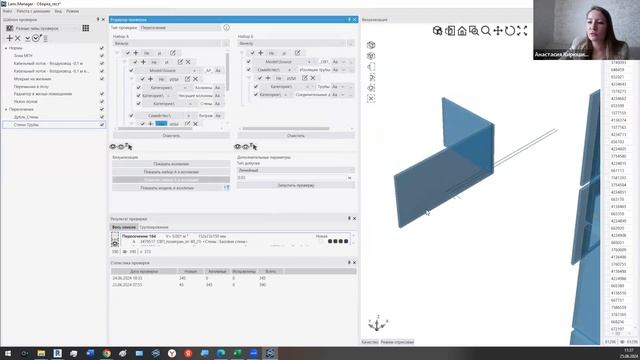Screen dimensions: 640x360
Task: Click 'Очистить' button under Set A
Action: [x=171, y=136]
